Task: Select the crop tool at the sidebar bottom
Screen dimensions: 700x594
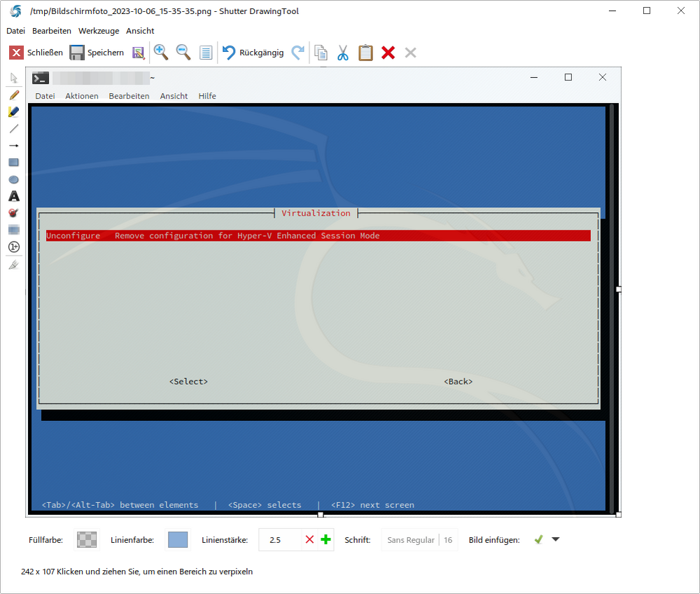Action: pos(14,265)
